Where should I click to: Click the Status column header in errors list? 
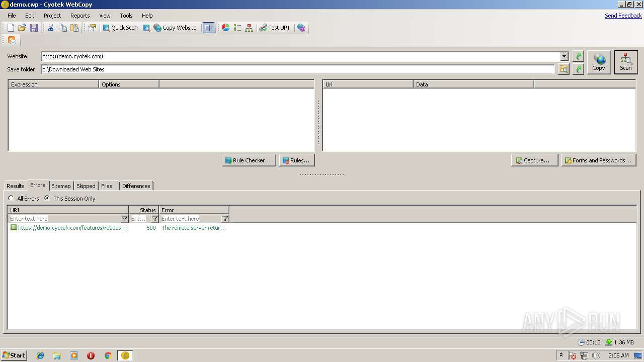[144, 210]
